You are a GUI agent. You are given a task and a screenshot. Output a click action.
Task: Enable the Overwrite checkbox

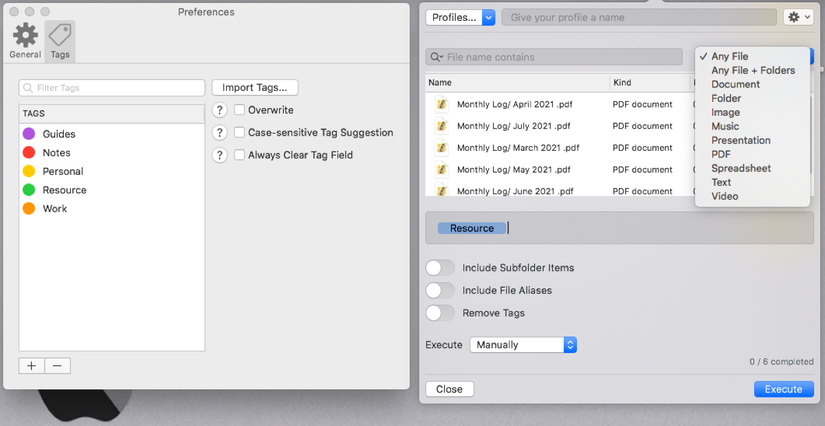pos(239,110)
